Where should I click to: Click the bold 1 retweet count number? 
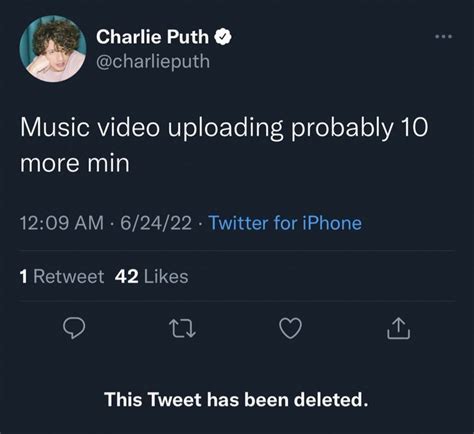pos(23,276)
